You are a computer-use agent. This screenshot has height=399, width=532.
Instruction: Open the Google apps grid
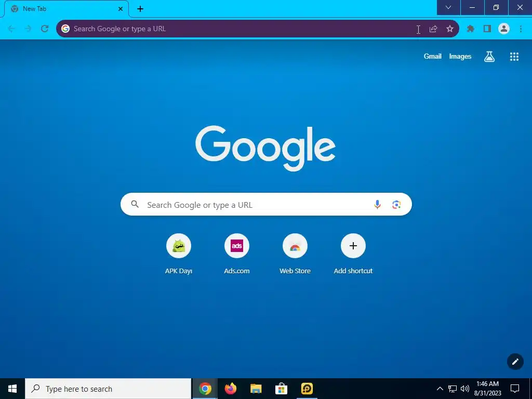click(x=514, y=56)
